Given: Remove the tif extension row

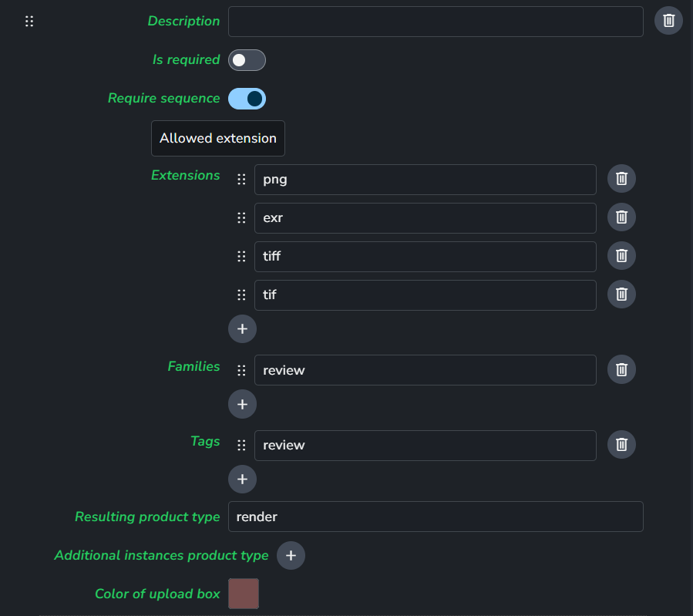Looking at the screenshot, I should (x=621, y=295).
